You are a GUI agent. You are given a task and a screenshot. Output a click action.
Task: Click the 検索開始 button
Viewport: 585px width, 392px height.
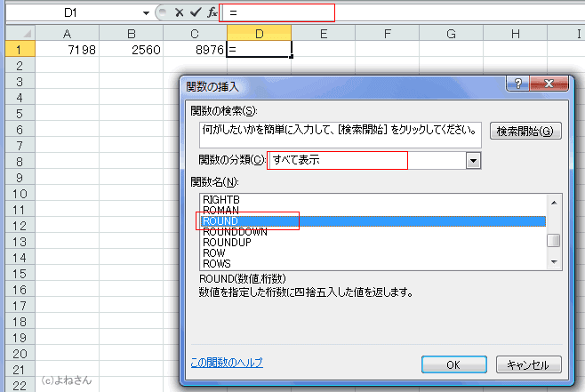525,131
